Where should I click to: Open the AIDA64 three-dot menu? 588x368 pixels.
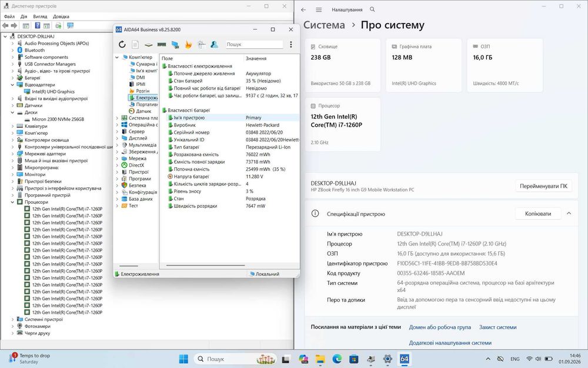coord(290,44)
